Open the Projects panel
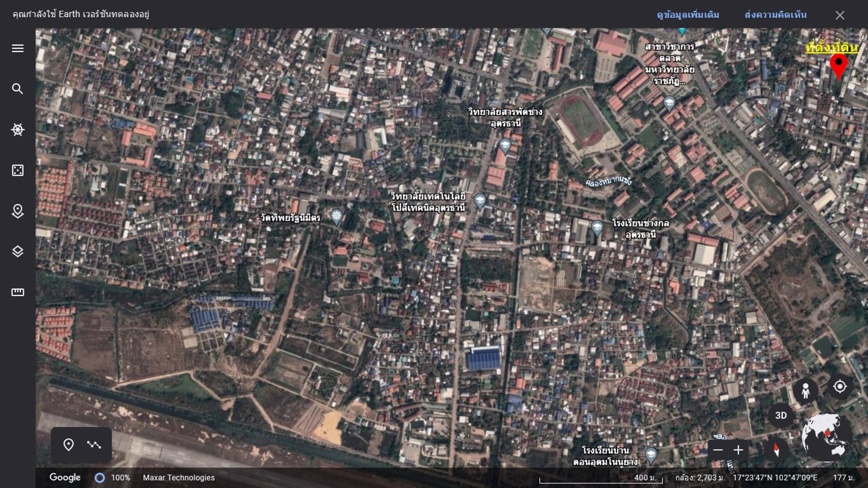This screenshot has height=488, width=868. 17,210
